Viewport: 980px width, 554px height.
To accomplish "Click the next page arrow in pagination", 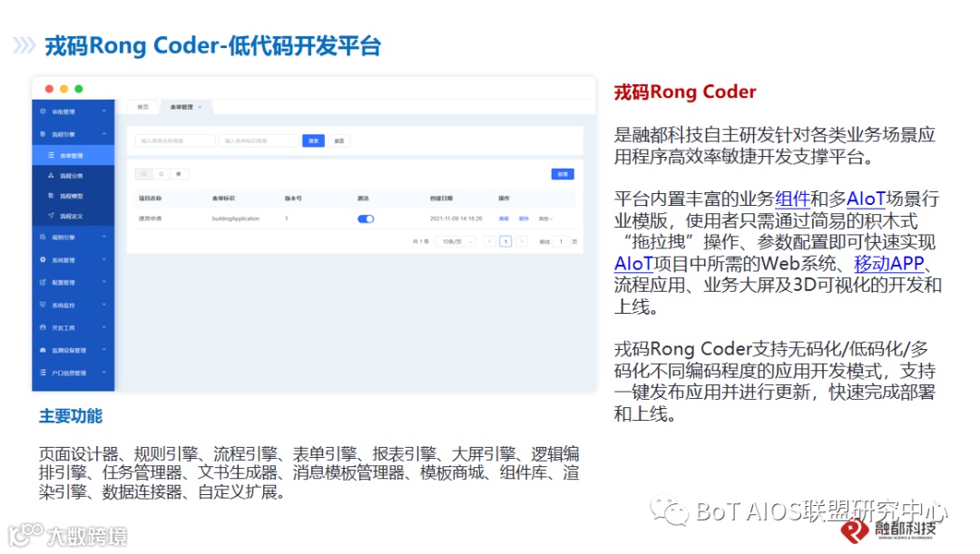I will [522, 242].
